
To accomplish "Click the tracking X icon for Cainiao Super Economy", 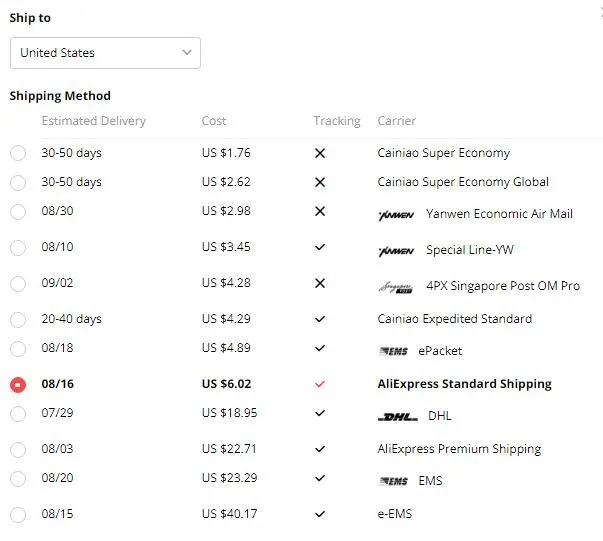I will [320, 154].
